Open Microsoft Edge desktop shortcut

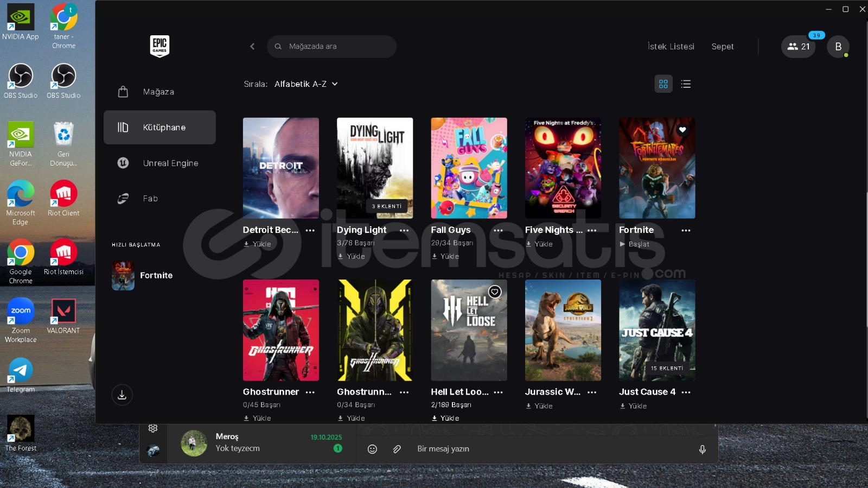coord(21,203)
